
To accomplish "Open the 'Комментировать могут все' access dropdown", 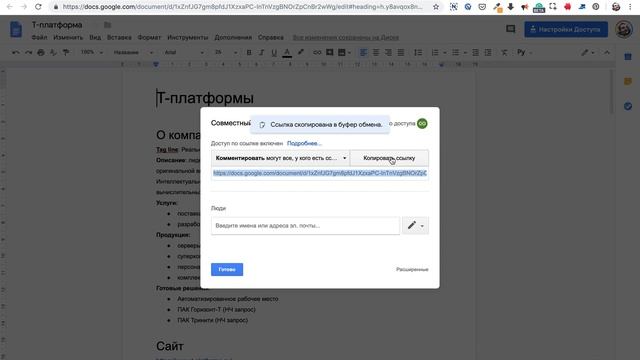I will 280,158.
